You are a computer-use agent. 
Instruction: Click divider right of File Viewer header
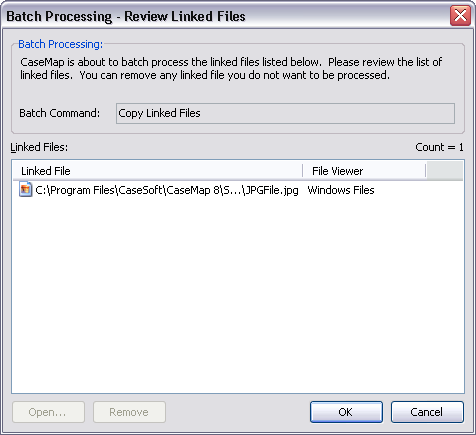click(426, 171)
